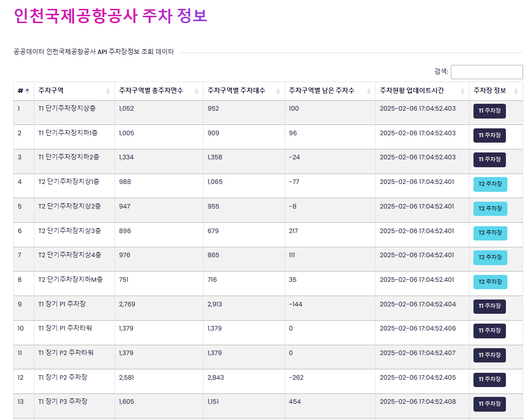Screen dimensions: 530x420
Task: Click total spaces value 2,769
Action: pyautogui.click(x=127, y=304)
